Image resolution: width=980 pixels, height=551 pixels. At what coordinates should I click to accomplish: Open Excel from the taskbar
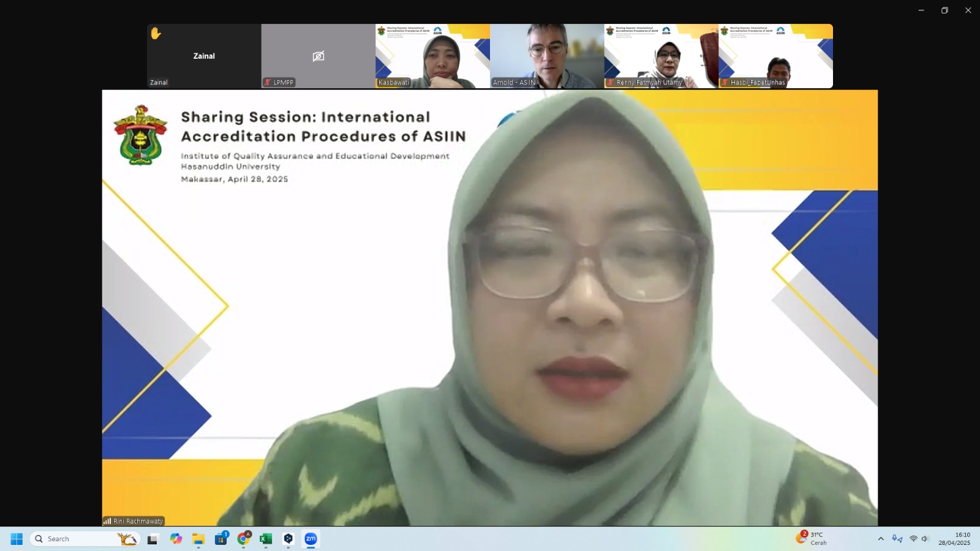click(x=266, y=539)
